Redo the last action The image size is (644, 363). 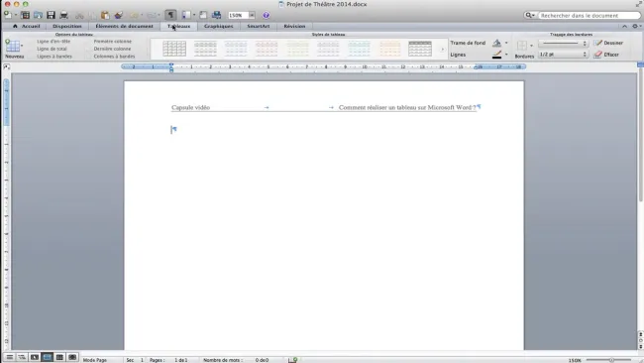[152, 15]
